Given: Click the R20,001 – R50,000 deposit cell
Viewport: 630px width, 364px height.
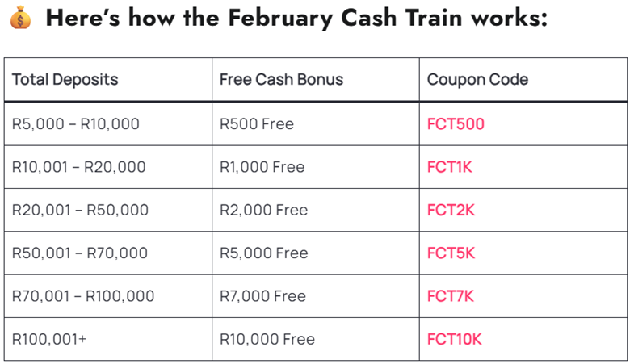Looking at the screenshot, I should pyautogui.click(x=80, y=210).
